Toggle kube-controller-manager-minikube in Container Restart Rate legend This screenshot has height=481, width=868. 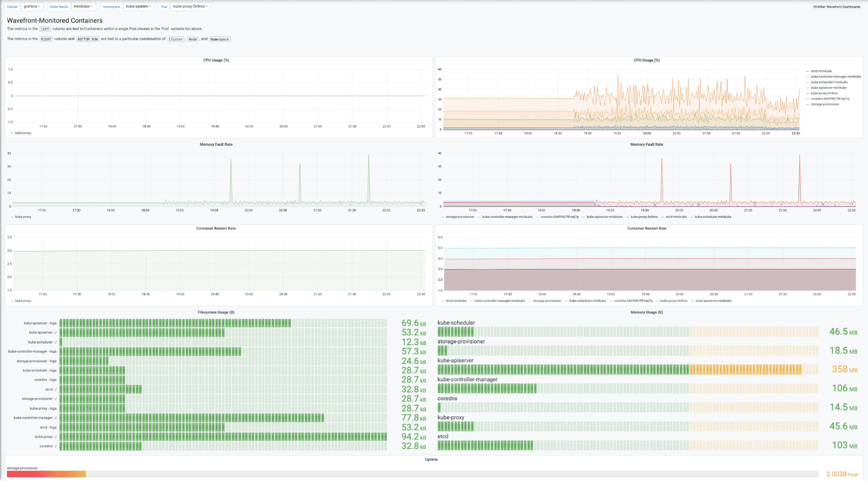click(499, 301)
